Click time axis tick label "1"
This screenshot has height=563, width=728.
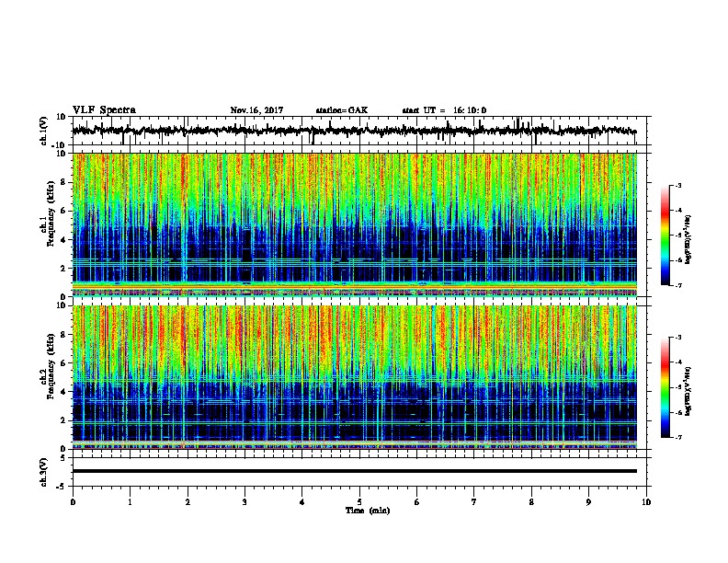pyautogui.click(x=130, y=502)
